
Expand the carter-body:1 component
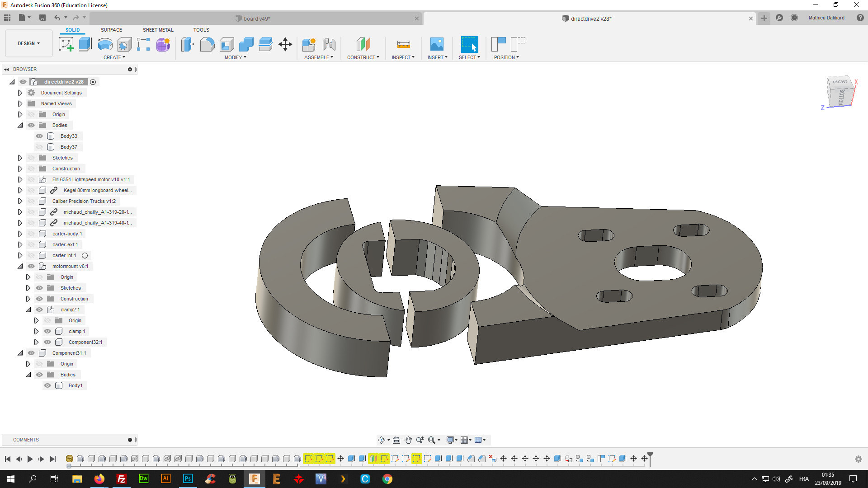pyautogui.click(x=20, y=233)
